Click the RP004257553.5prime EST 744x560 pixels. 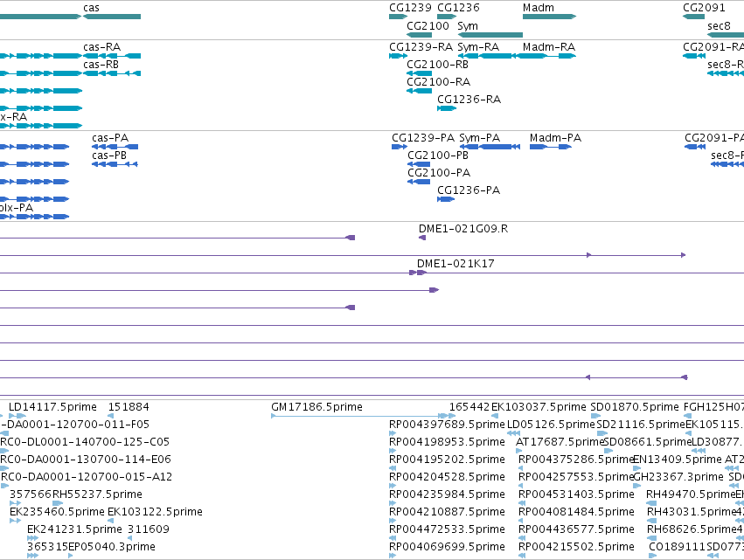click(x=521, y=486)
